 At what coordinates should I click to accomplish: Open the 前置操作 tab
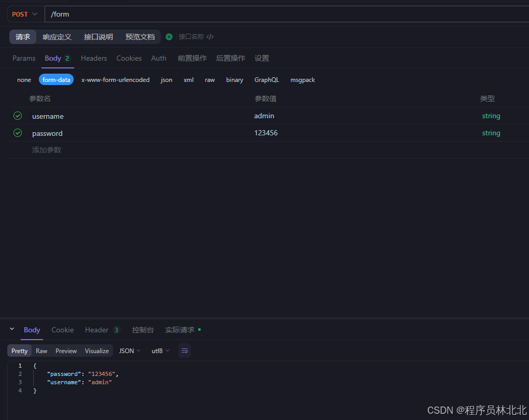[x=192, y=59]
